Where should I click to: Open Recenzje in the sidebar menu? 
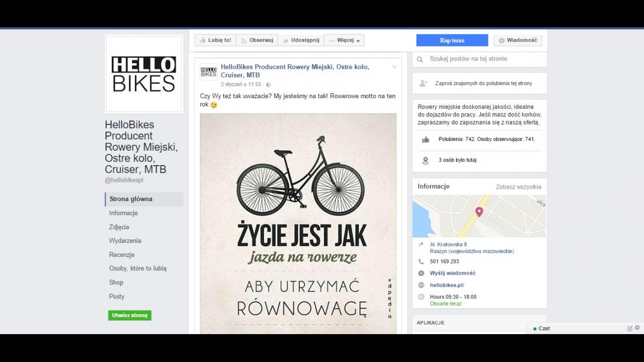coord(122,255)
